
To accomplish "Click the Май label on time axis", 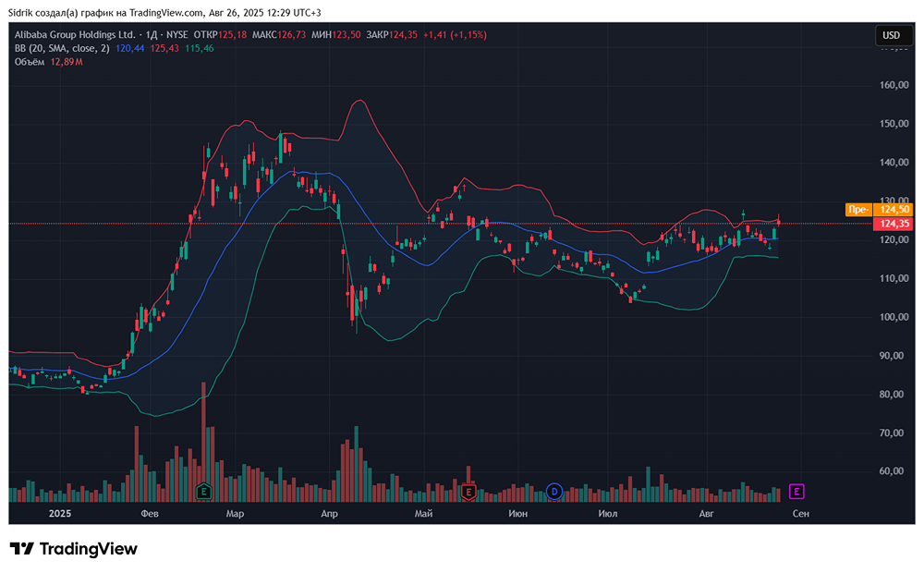I will click(x=423, y=514).
